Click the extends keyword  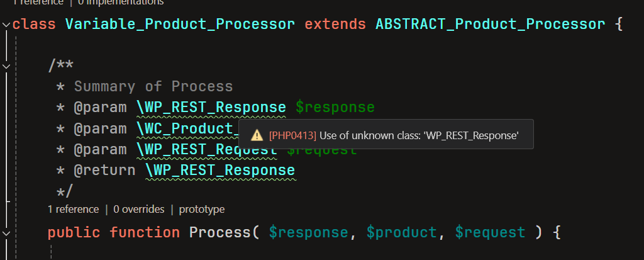(x=335, y=25)
